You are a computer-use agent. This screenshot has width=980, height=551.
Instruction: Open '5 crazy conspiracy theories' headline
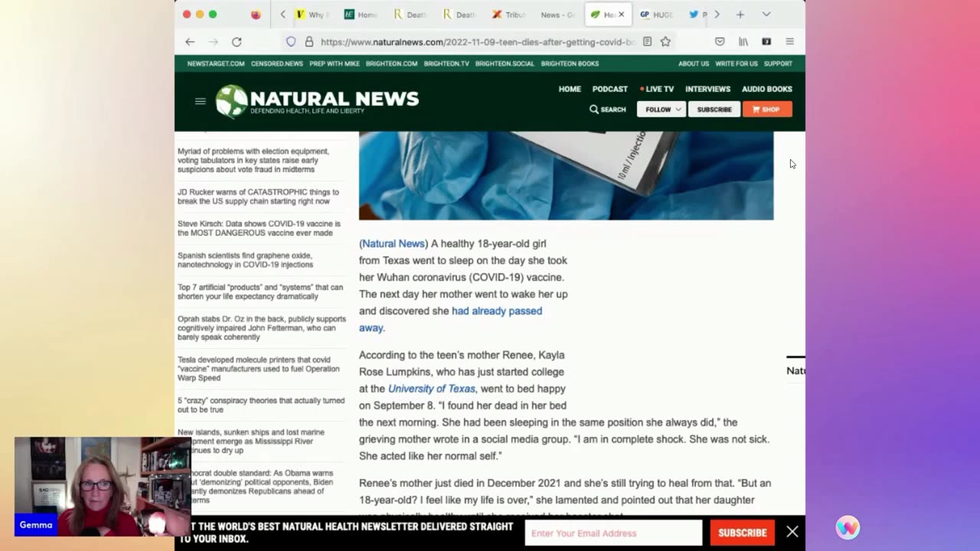261,405
